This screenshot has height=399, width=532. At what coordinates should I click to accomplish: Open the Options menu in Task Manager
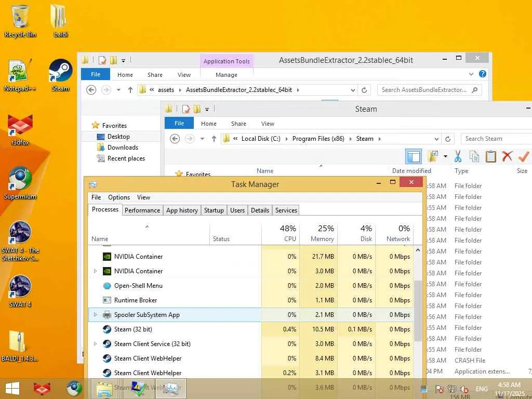(119, 197)
